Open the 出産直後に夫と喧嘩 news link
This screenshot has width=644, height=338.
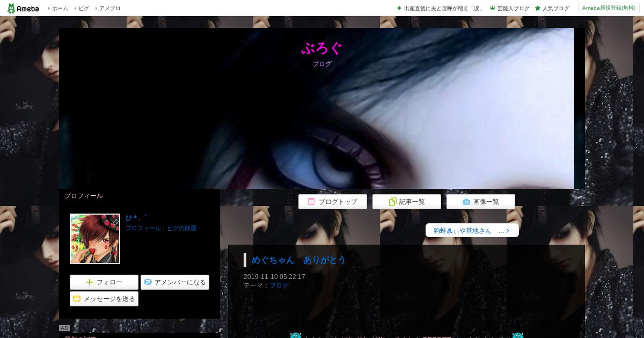tap(443, 9)
